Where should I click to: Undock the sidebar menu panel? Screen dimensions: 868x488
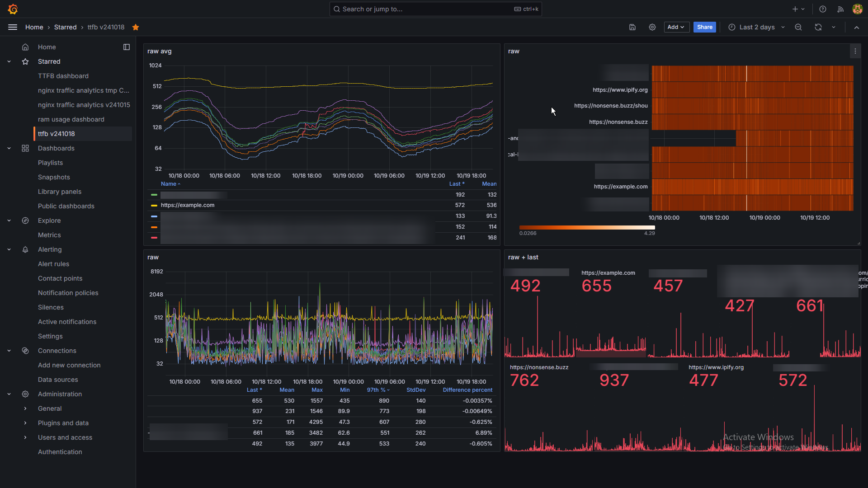coord(127,47)
